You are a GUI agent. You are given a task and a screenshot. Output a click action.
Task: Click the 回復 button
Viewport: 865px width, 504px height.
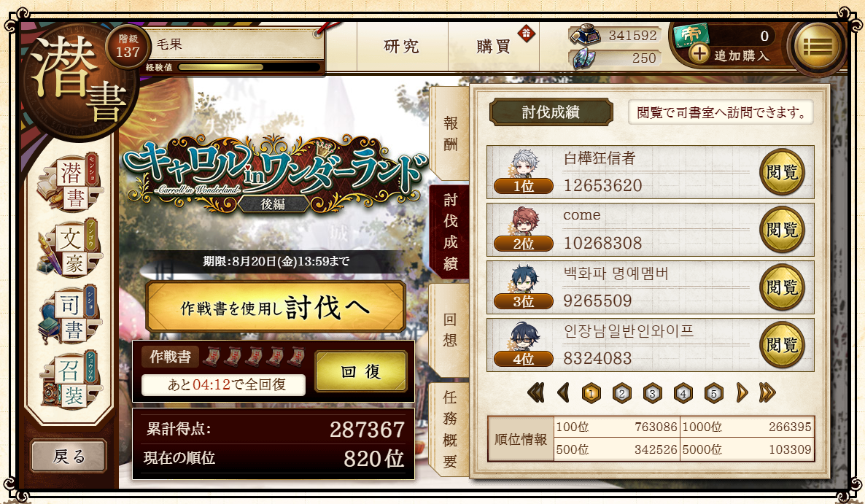pyautogui.click(x=361, y=372)
